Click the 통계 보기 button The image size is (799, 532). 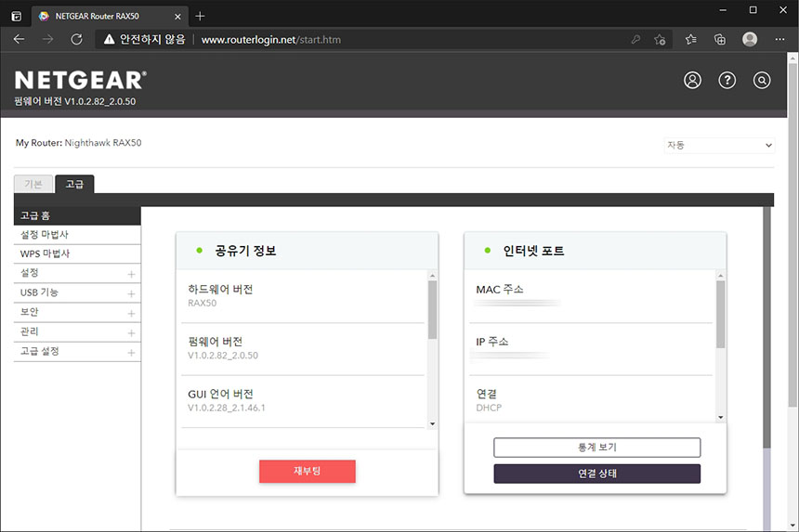pyautogui.click(x=596, y=448)
